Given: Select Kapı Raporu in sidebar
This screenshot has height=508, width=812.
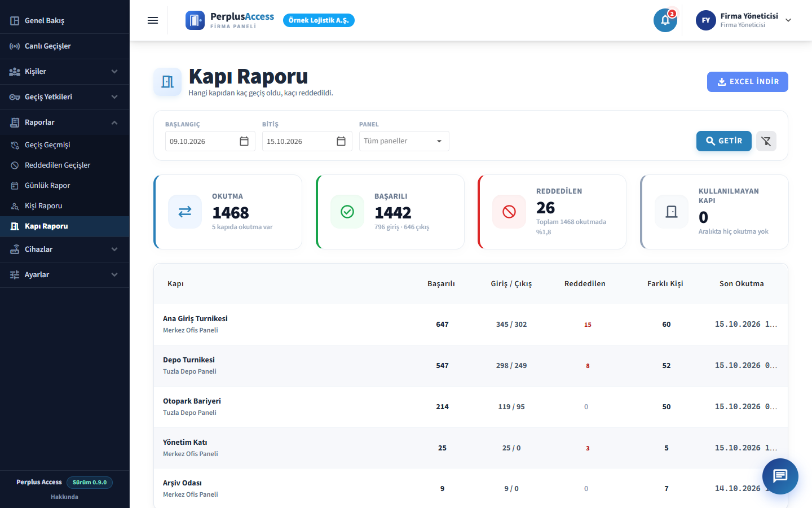Looking at the screenshot, I should pos(65,226).
